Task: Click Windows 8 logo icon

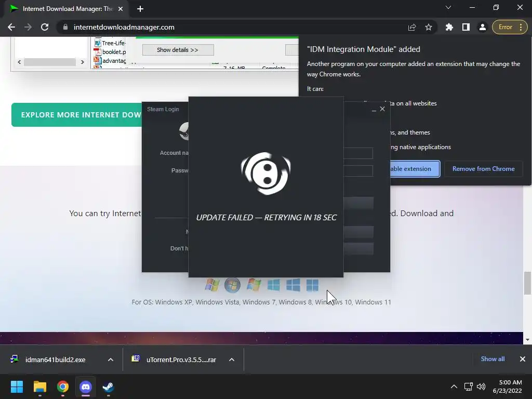Action: [x=273, y=285]
